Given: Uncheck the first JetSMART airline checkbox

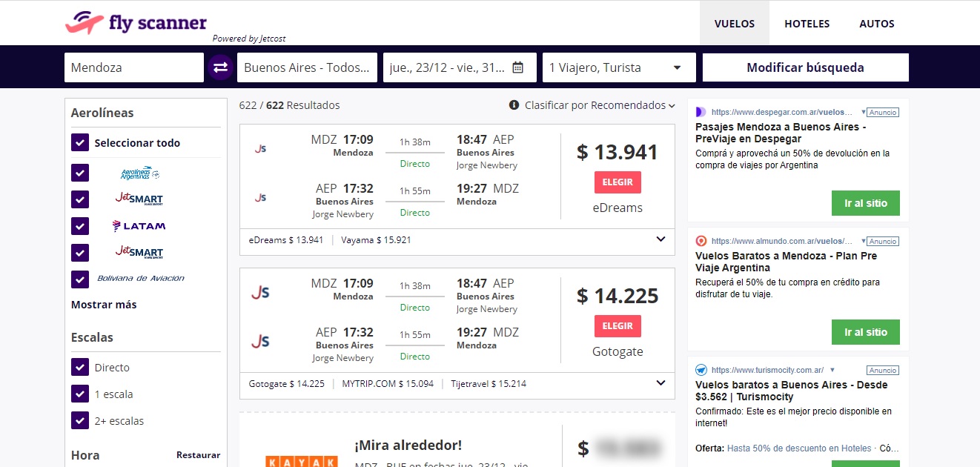Looking at the screenshot, I should (x=80, y=199).
